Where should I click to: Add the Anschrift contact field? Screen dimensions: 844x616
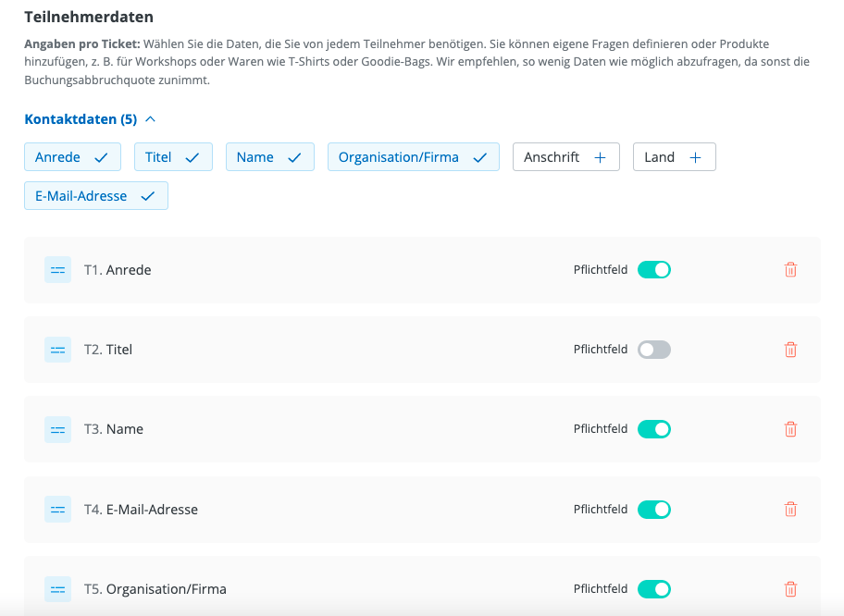(565, 157)
